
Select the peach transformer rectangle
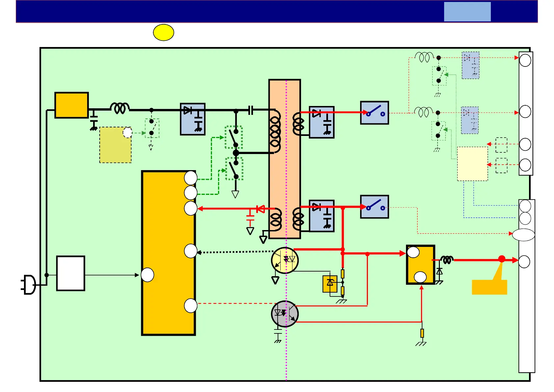point(285,159)
